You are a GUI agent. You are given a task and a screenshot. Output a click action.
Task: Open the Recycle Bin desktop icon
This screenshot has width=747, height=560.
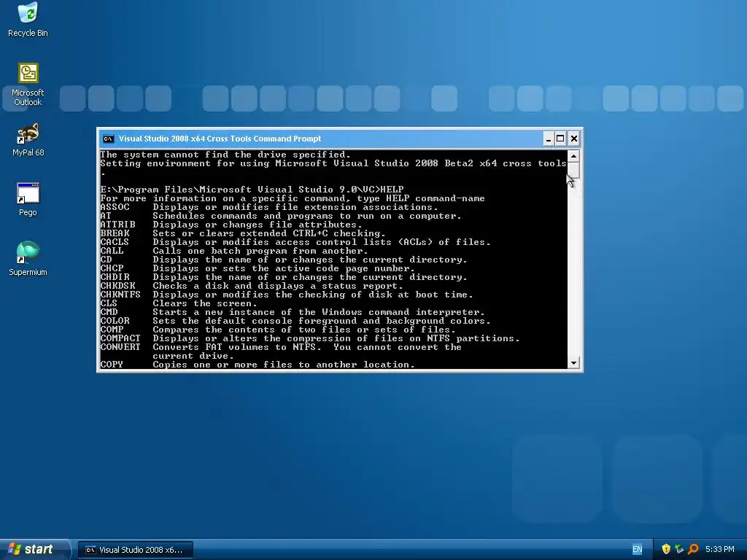pyautogui.click(x=28, y=20)
